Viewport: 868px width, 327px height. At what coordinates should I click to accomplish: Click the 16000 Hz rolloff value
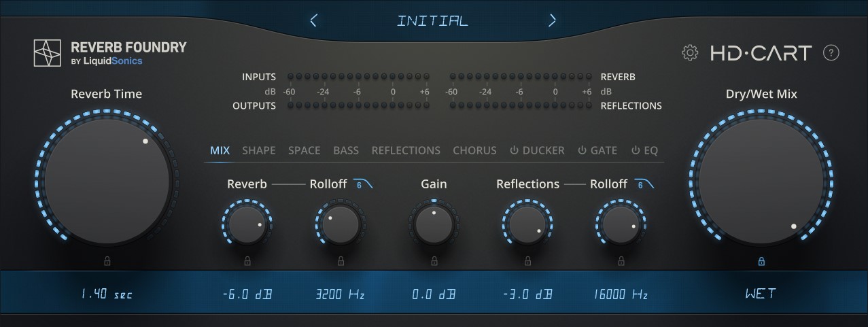(x=621, y=294)
